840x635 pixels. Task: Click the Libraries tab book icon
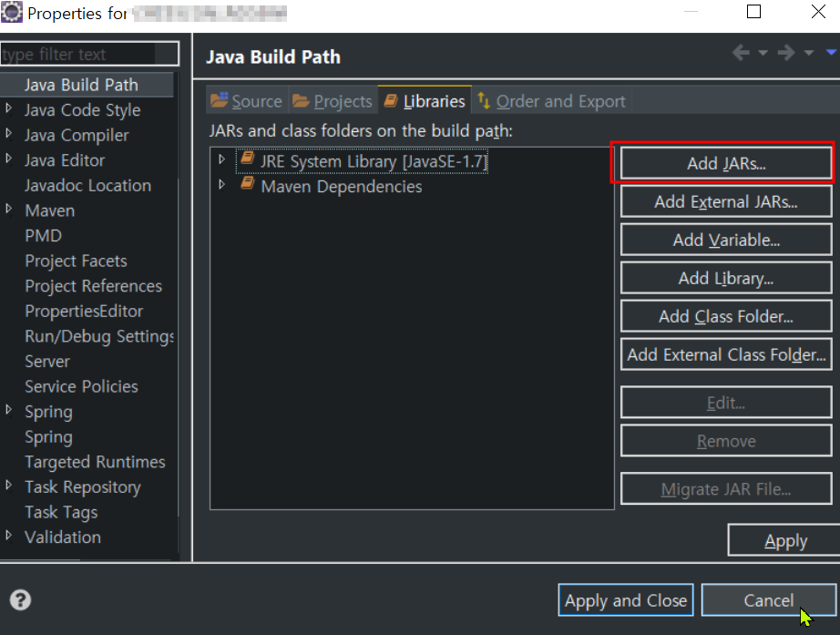pos(391,100)
